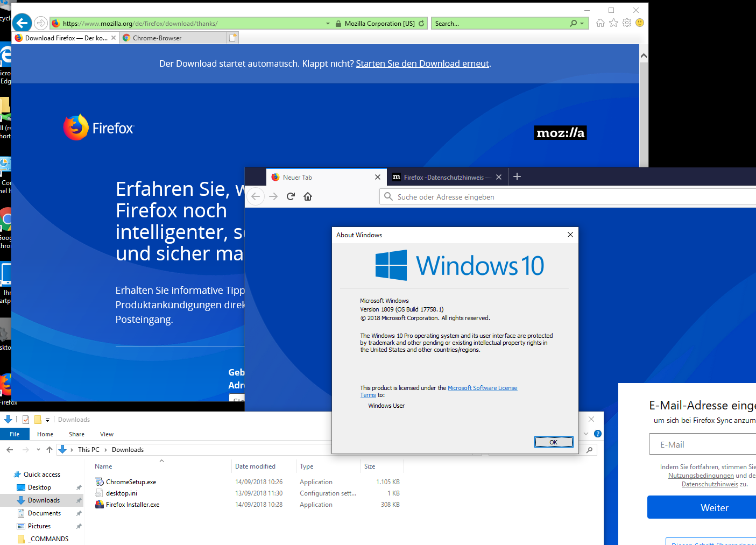The image size is (756, 545).
Task: Click Internet Explorer forward arrow button
Action: click(x=41, y=23)
